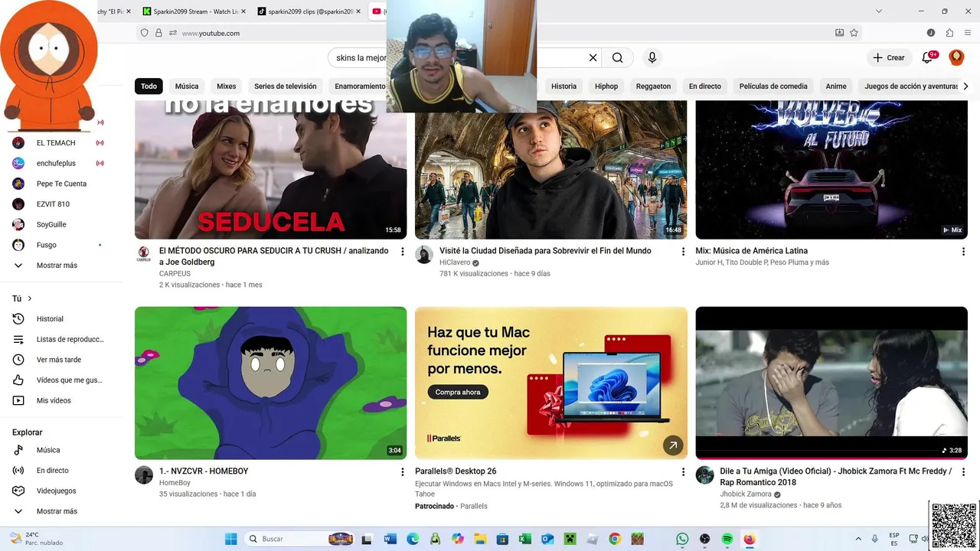This screenshot has height=551, width=980.
Task: Start voice search with microphone icon
Action: (x=652, y=57)
